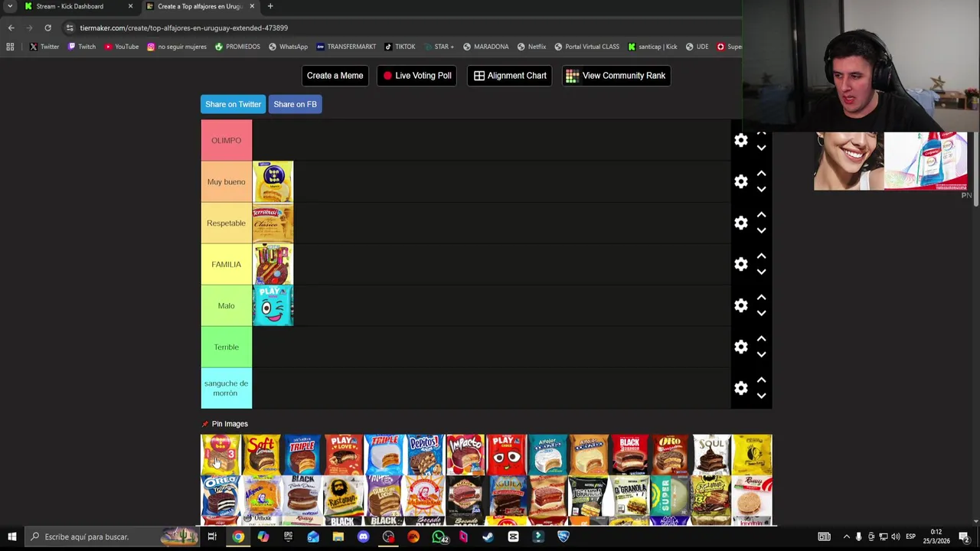Move Respetable tier up with arrow

761,215
